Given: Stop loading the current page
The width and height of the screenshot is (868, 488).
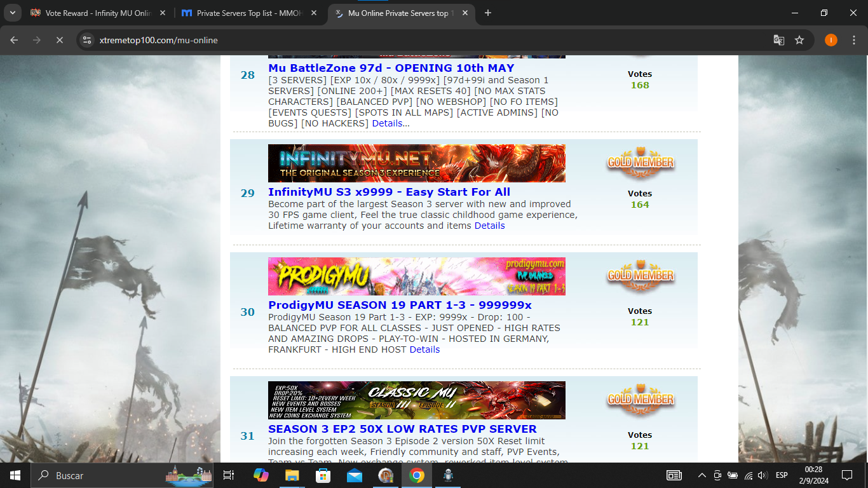Looking at the screenshot, I should click(x=59, y=40).
